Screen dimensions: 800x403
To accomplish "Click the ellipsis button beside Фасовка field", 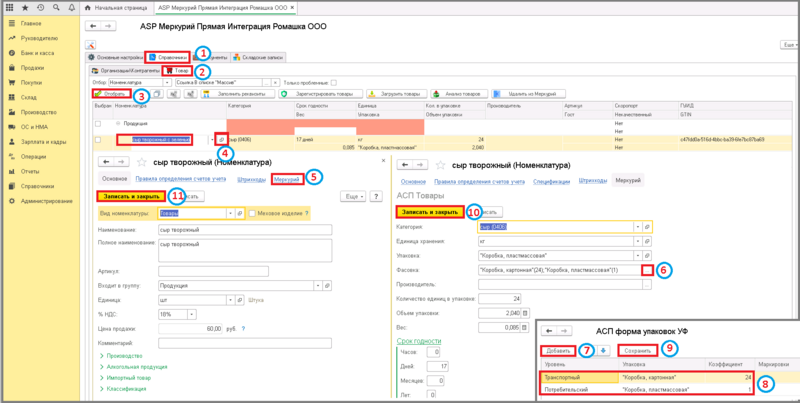I will (x=648, y=270).
